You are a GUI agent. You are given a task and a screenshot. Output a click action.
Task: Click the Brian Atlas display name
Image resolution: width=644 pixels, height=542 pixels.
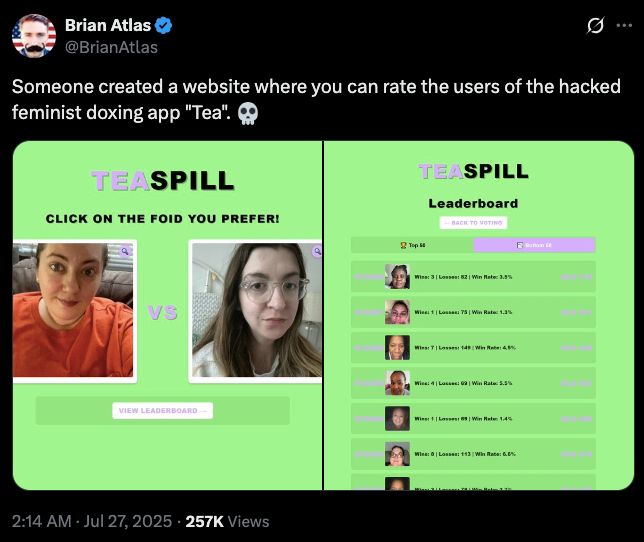tap(108, 25)
